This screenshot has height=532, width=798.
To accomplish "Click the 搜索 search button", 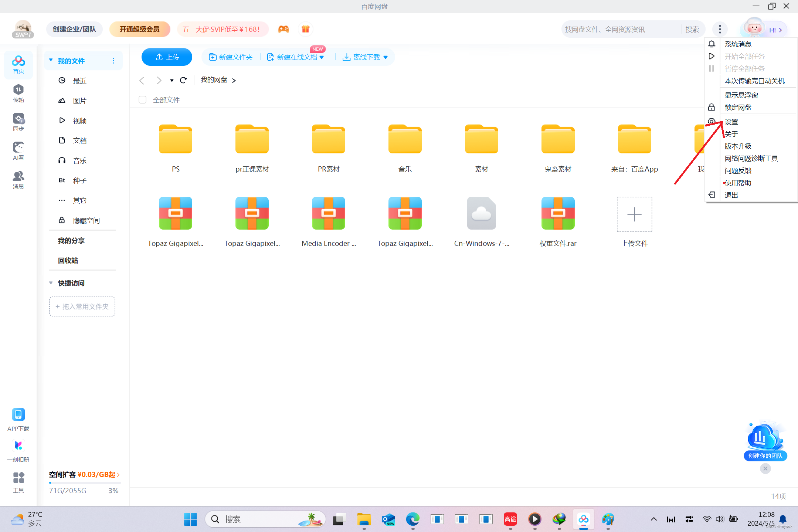I will coord(692,29).
